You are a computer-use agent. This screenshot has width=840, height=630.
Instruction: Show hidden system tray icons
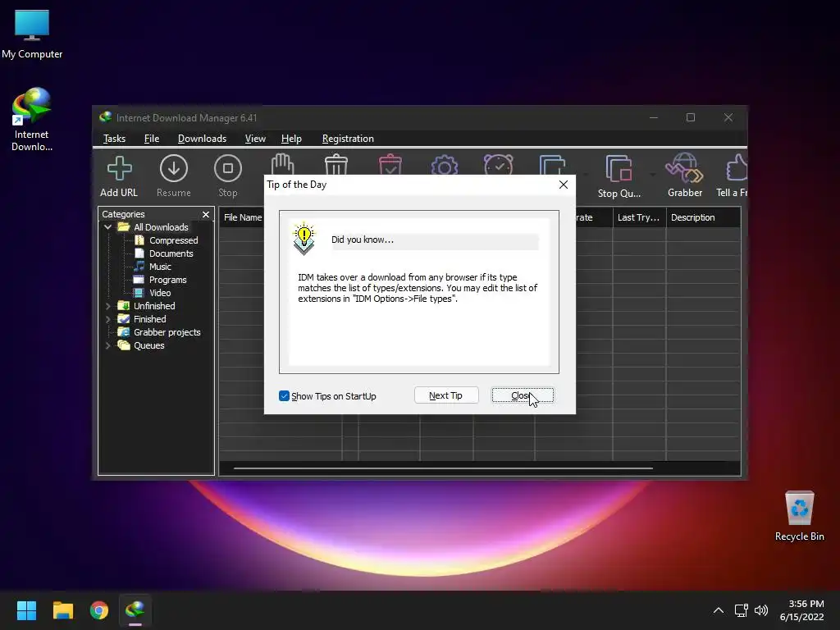pyautogui.click(x=719, y=610)
